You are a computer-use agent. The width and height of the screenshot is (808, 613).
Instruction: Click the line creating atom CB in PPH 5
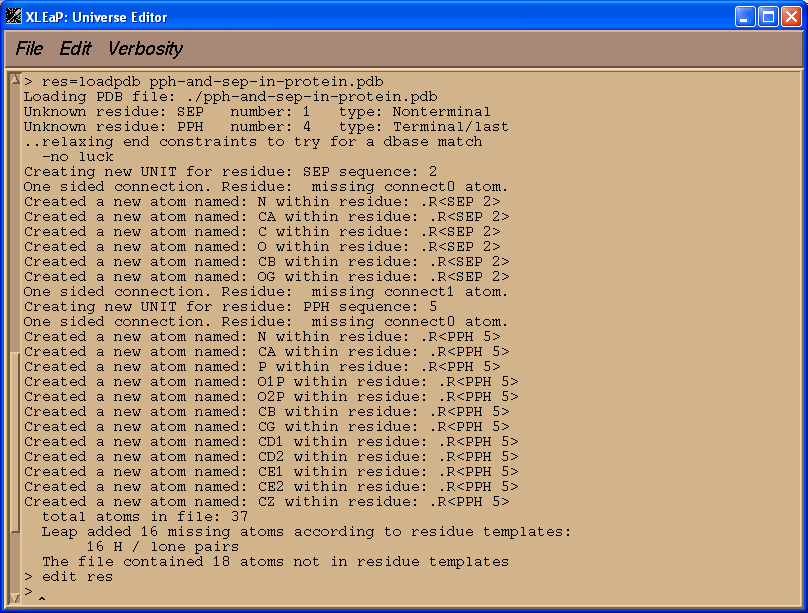tap(266, 411)
